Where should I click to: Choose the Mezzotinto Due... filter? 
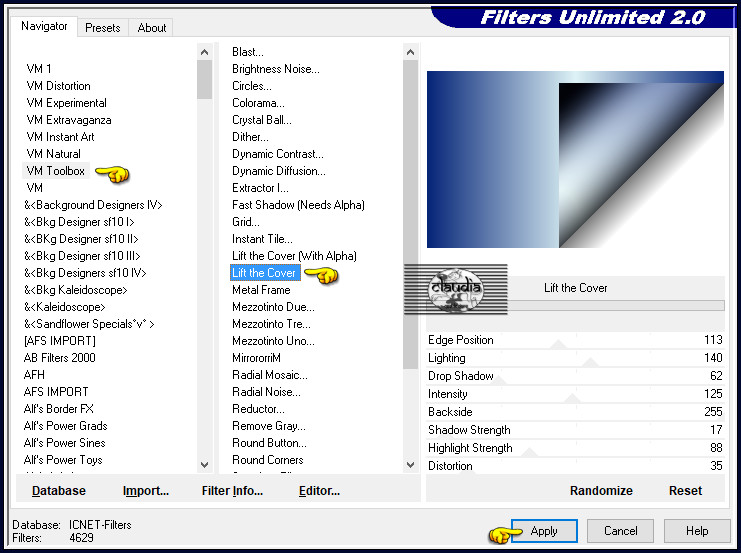click(x=273, y=307)
